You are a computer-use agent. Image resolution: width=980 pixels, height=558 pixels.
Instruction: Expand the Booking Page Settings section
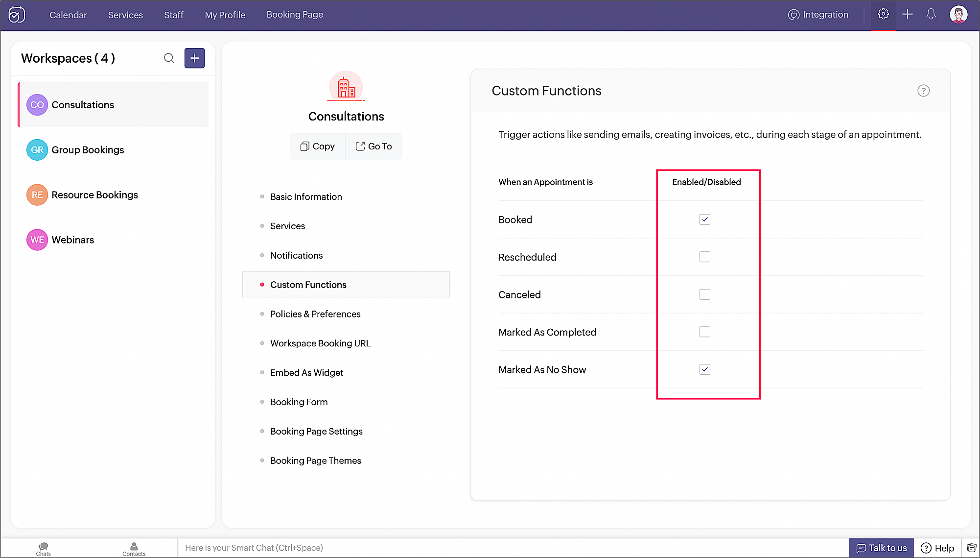coord(316,431)
